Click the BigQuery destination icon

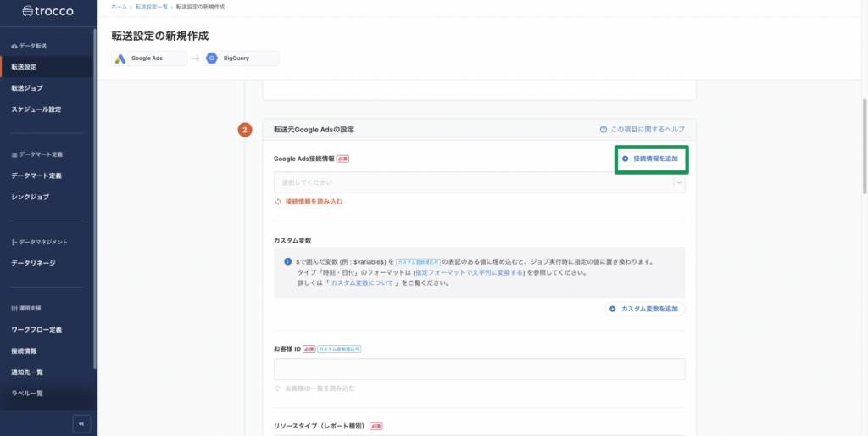pyautogui.click(x=213, y=59)
